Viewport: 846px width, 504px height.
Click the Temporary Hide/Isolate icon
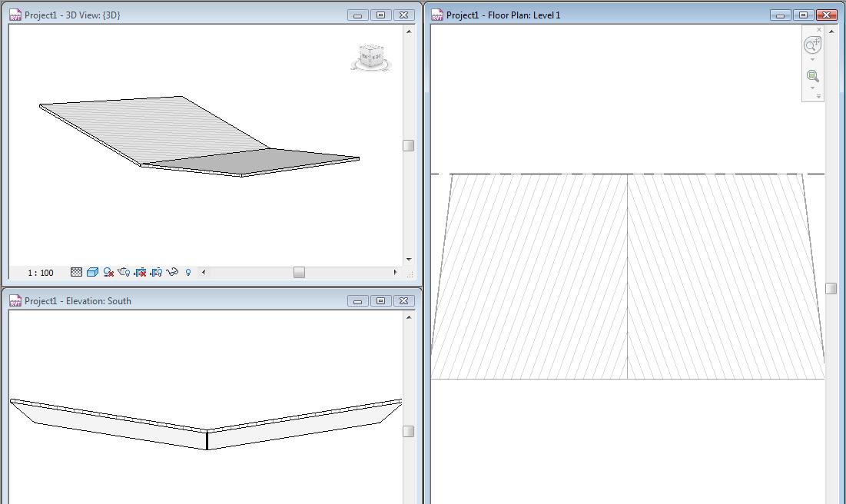tap(172, 272)
